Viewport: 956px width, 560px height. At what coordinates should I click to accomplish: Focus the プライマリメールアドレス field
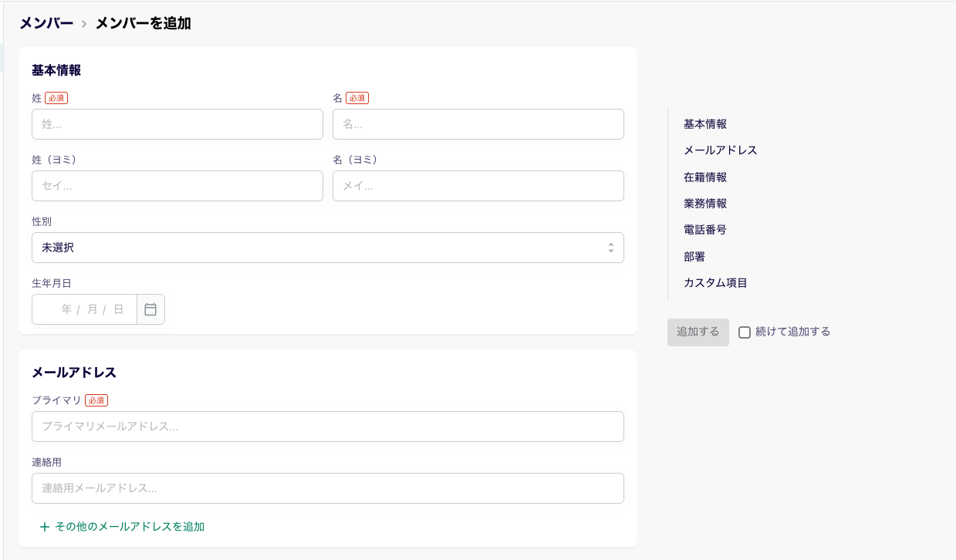point(327,427)
